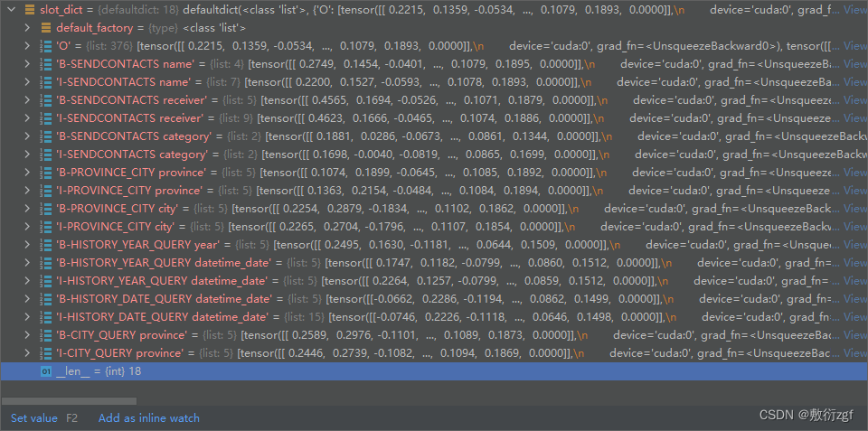Expand 'B-PROVINCE_CITY province' list

point(28,172)
